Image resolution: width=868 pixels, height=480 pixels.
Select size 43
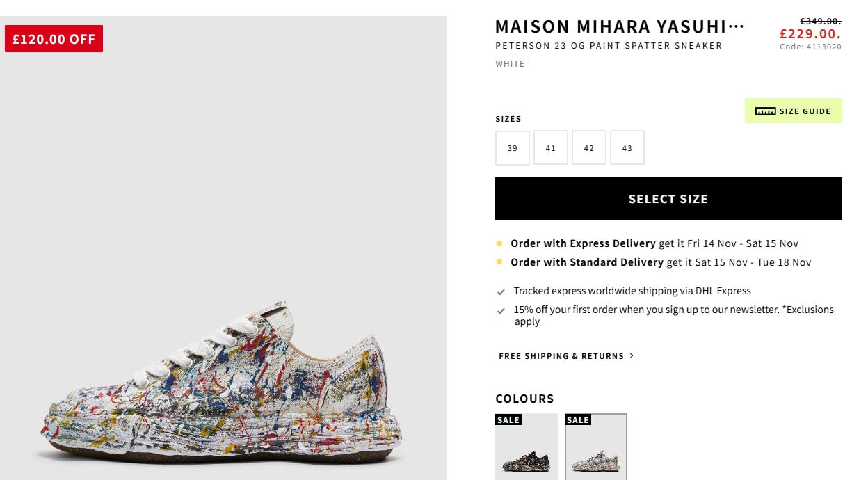627,148
